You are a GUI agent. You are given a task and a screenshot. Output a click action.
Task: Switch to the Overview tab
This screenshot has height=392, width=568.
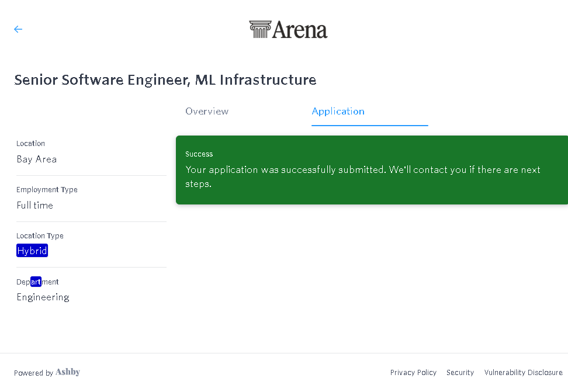207,111
